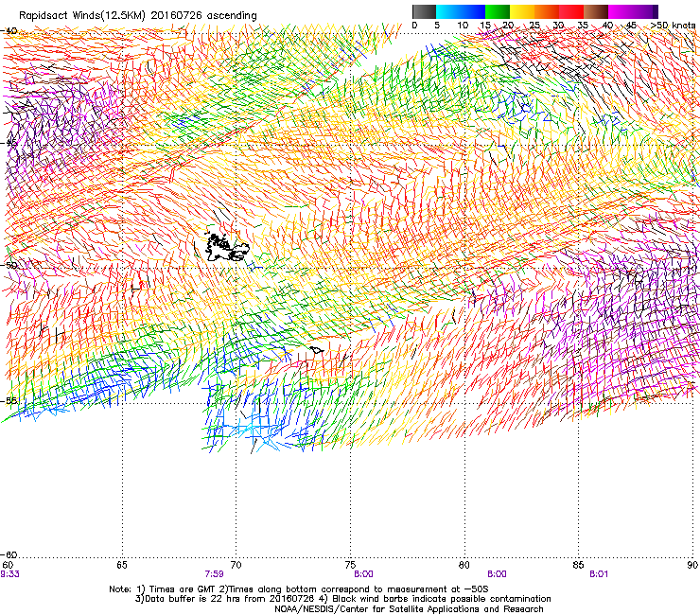The width and height of the screenshot is (700, 615).
Task: Click the "0" label under the color bar
Action: tap(414, 25)
